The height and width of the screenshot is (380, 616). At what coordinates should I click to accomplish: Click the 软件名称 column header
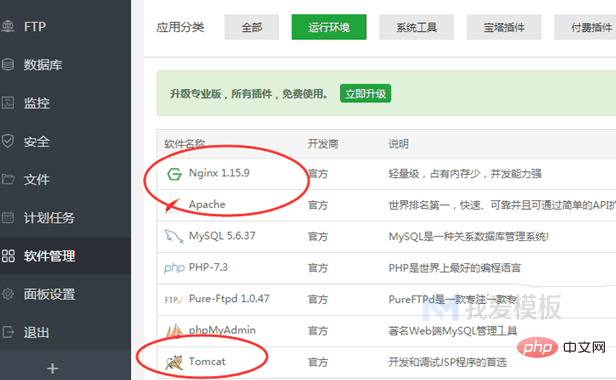click(x=185, y=144)
